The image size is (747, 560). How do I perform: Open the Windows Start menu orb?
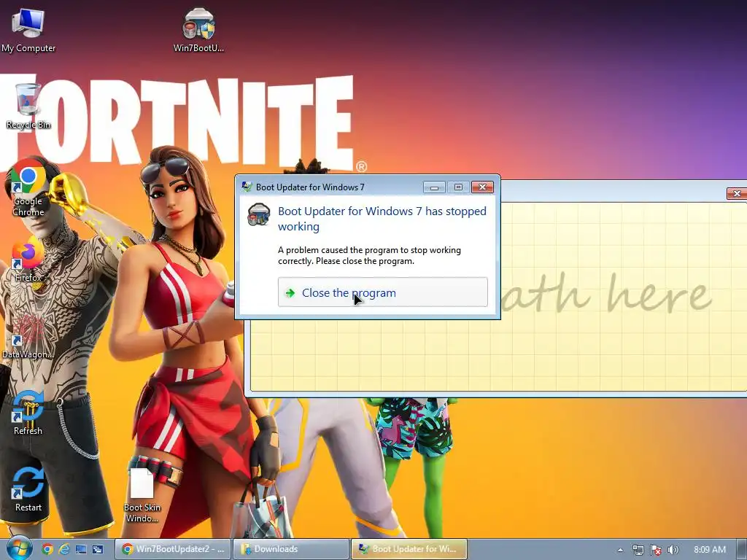pos(19,548)
